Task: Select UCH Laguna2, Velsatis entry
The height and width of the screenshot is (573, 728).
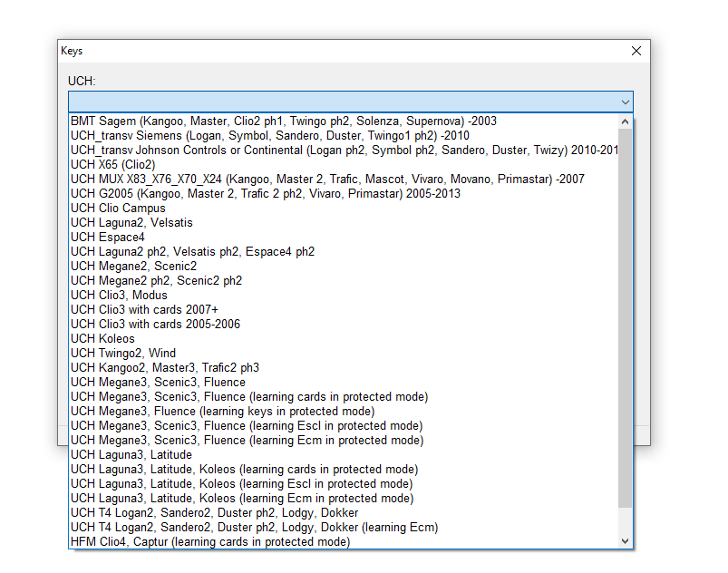Action: coord(344,222)
